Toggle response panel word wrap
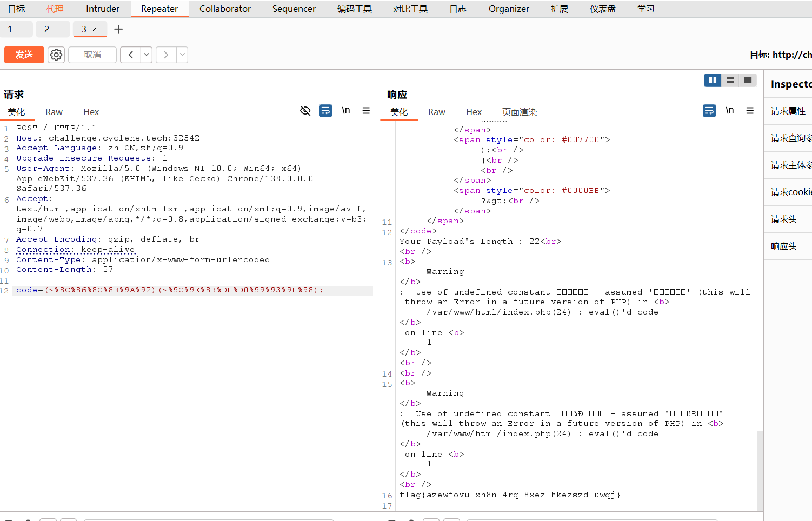Image resolution: width=812 pixels, height=521 pixels. tap(709, 111)
